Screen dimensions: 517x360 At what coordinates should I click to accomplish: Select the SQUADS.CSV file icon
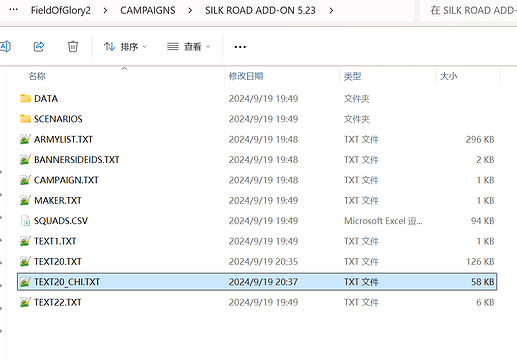click(x=25, y=221)
